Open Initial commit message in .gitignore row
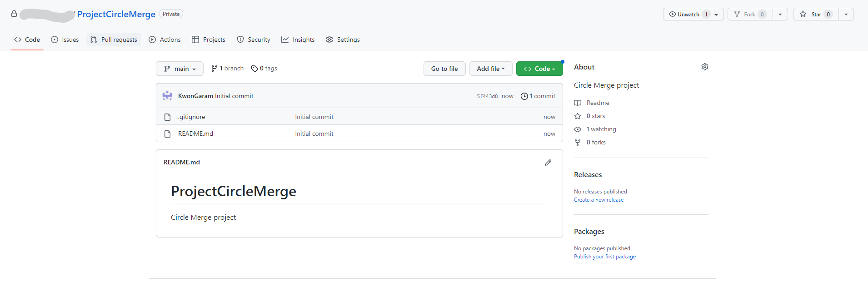This screenshot has height=287, width=868. pos(314,117)
